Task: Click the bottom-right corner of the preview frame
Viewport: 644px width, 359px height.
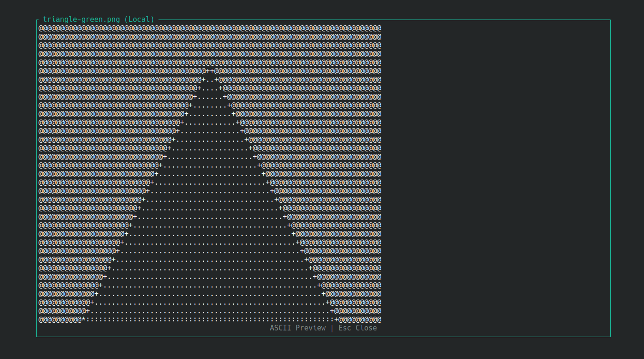Action: click(x=610, y=337)
